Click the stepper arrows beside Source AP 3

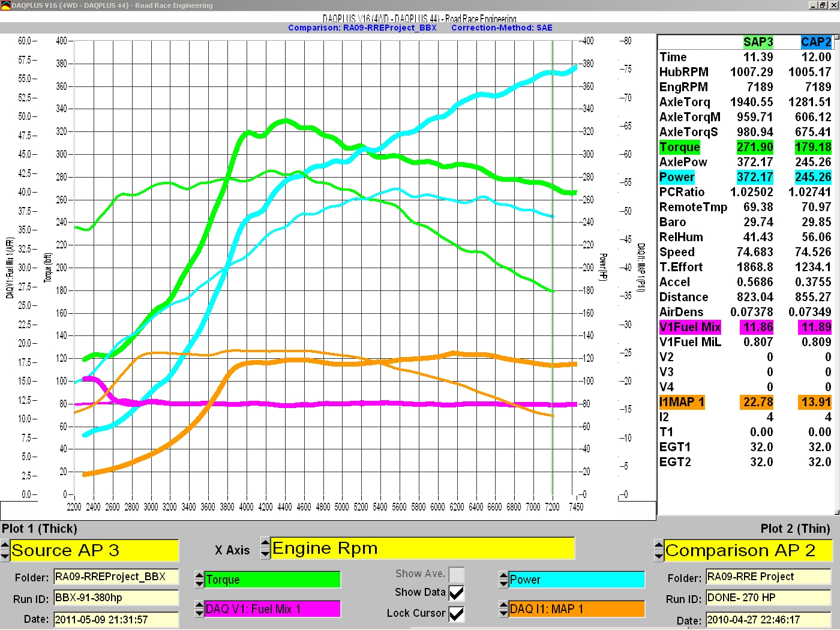coord(5,550)
